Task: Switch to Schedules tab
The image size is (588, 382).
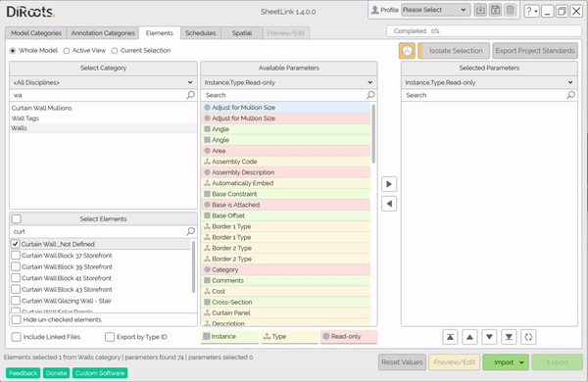Action: pos(201,33)
